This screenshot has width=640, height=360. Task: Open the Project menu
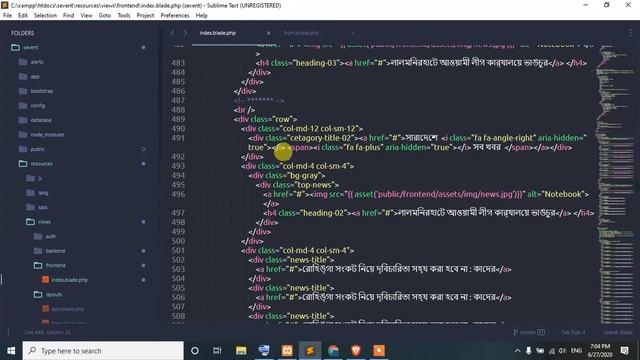[145, 16]
